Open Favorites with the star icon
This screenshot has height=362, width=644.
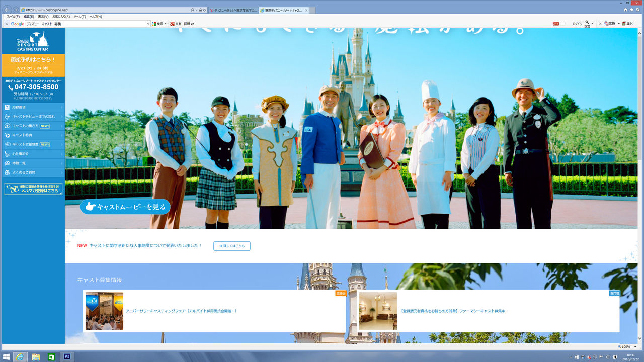click(631, 10)
